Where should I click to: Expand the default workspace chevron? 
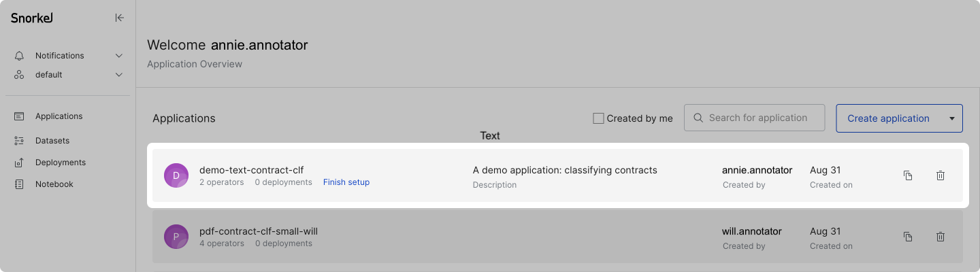coord(119,75)
